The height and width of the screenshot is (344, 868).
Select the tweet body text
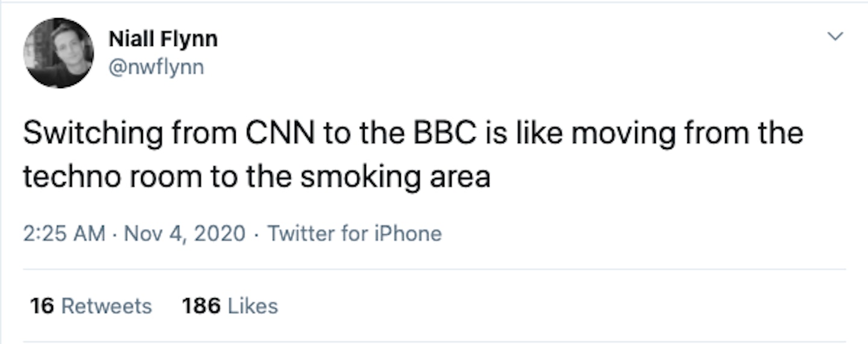(x=414, y=155)
